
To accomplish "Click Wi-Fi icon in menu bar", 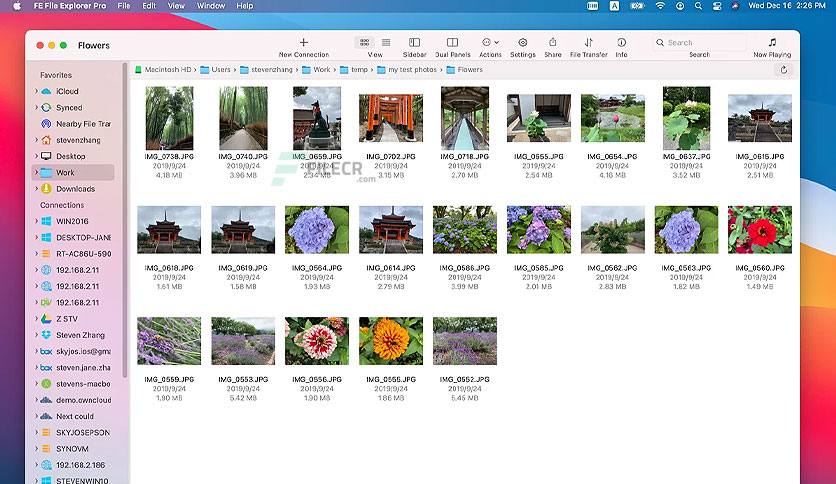I will tap(660, 6).
